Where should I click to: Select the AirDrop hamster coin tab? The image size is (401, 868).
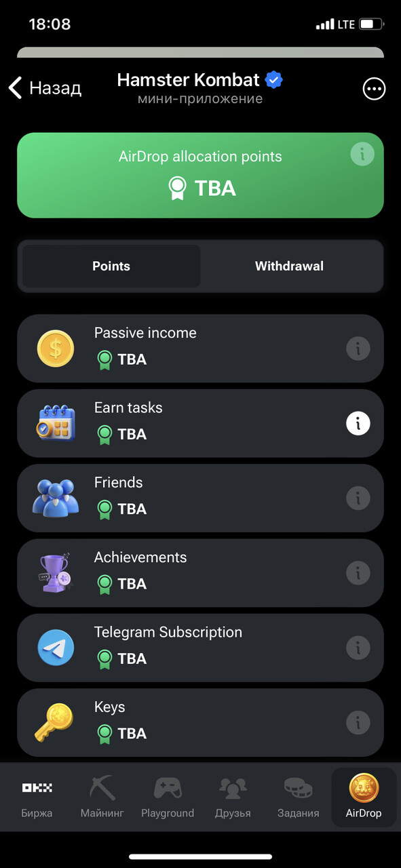click(x=364, y=798)
